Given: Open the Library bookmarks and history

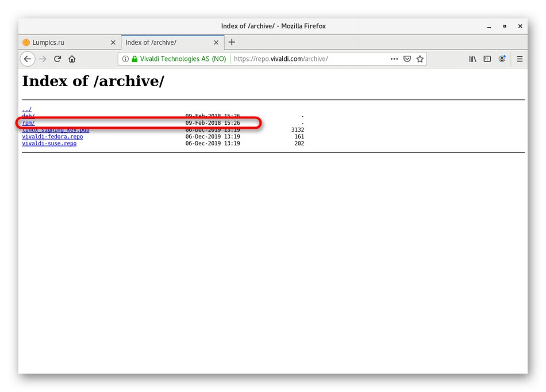Looking at the screenshot, I should coord(472,59).
